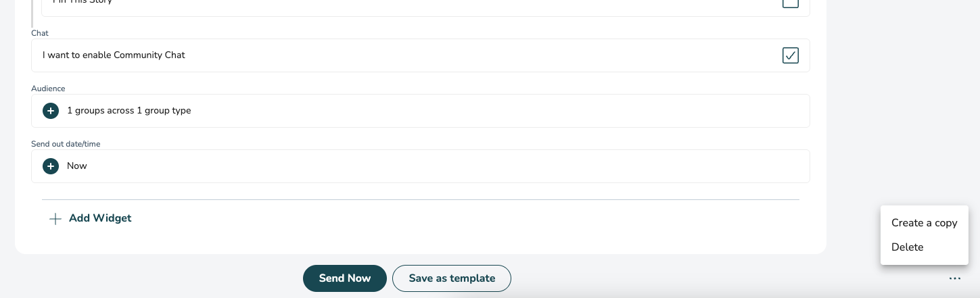Screen dimensions: 980x298
Task: Click the Pin This Story row text
Action: [83, 2]
